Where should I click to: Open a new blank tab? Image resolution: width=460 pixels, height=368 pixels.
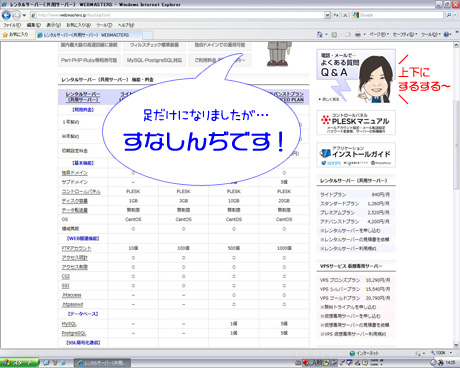[x=148, y=35]
